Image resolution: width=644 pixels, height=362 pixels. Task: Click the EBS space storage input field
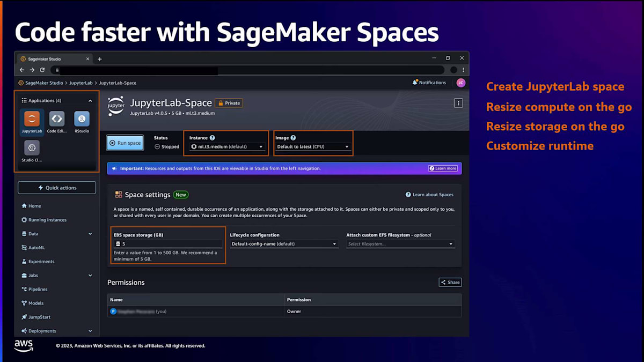168,244
